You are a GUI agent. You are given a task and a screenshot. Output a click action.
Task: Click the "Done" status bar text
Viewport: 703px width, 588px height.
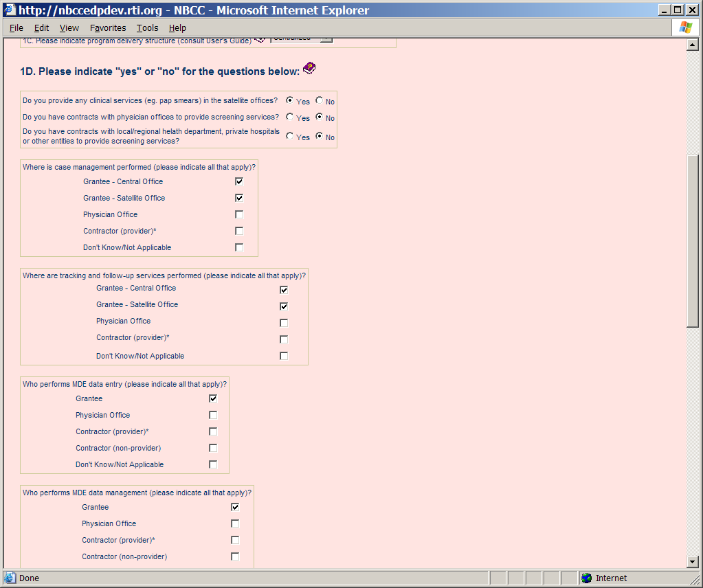pyautogui.click(x=29, y=578)
